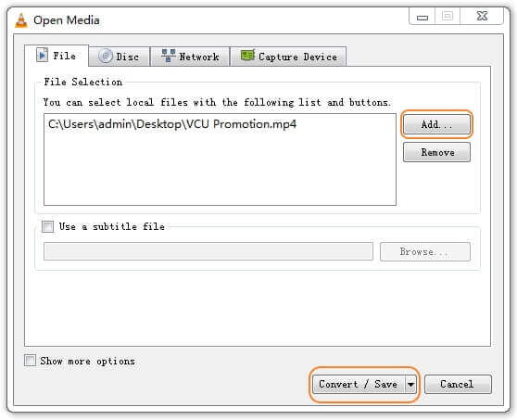Open the Network tab

coord(190,57)
